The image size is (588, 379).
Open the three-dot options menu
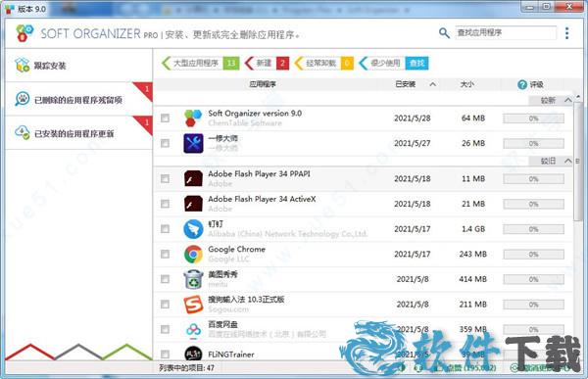567,33
